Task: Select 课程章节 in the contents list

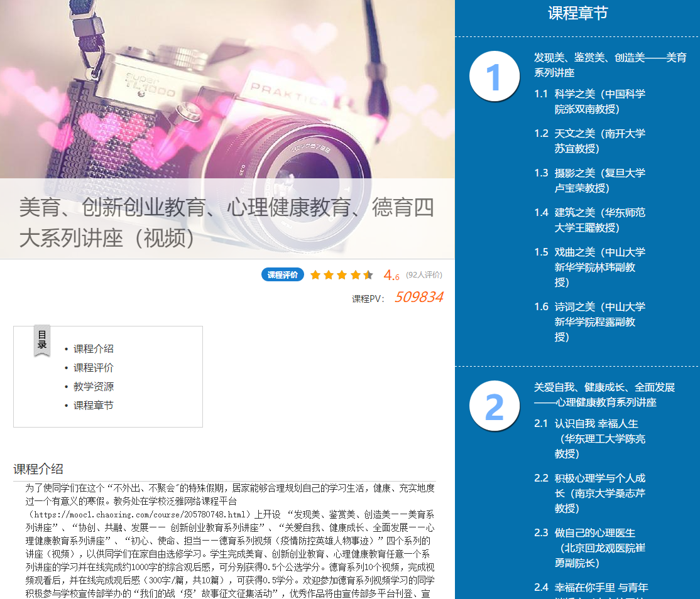Action: (x=93, y=405)
